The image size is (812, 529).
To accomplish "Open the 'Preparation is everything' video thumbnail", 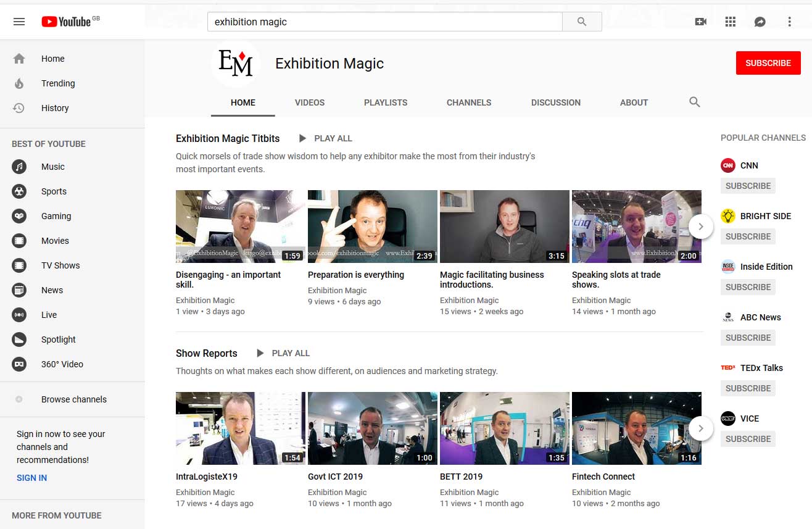I will pyautogui.click(x=372, y=227).
